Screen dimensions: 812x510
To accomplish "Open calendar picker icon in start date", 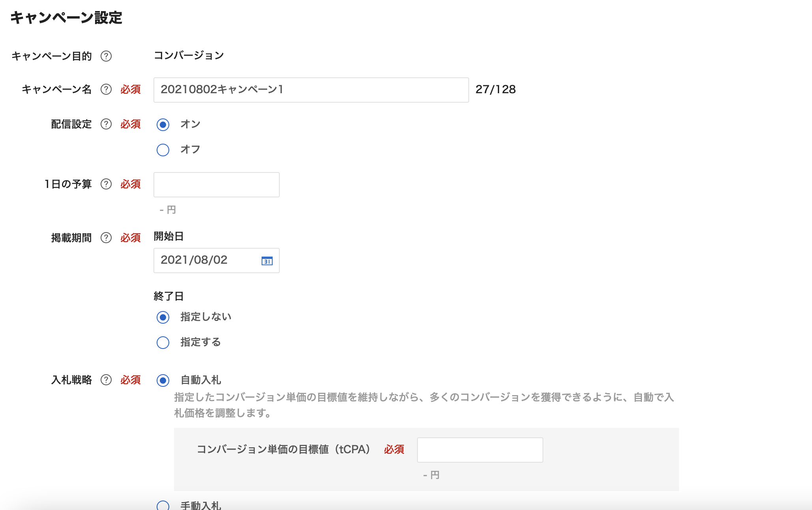I will (267, 261).
